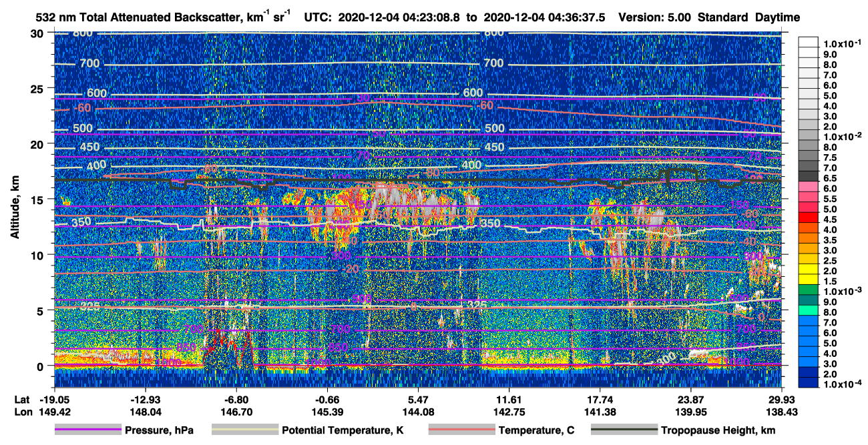Select latitude value -6.80

(x=236, y=400)
